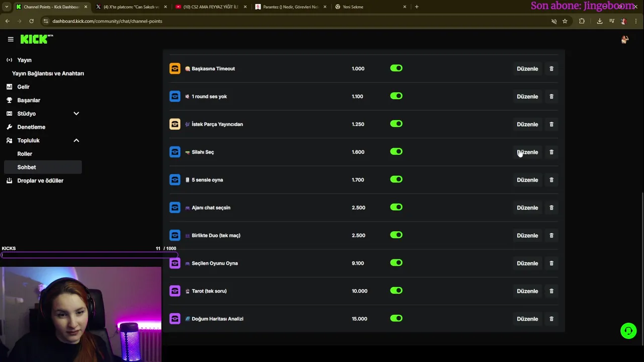Delete the İstek Parça Yayıncıdan reward
The height and width of the screenshot is (362, 644).
[x=551, y=124]
